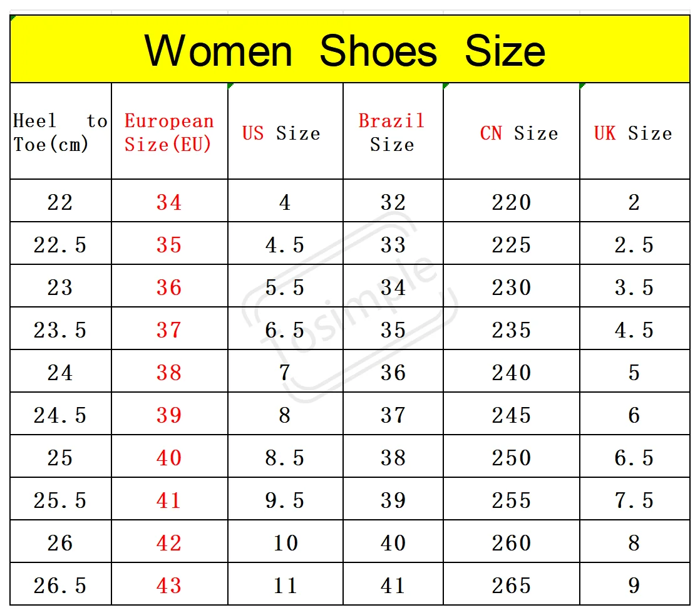Select the Brazil size 32 cell
Image resolution: width=700 pixels, height=615 pixels.
click(393, 202)
